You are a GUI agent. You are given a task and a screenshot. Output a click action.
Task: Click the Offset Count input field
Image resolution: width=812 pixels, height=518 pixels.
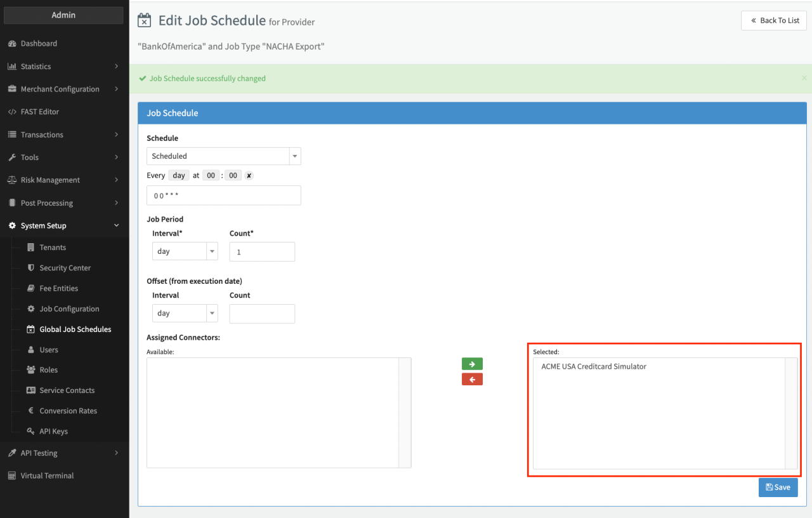262,314
